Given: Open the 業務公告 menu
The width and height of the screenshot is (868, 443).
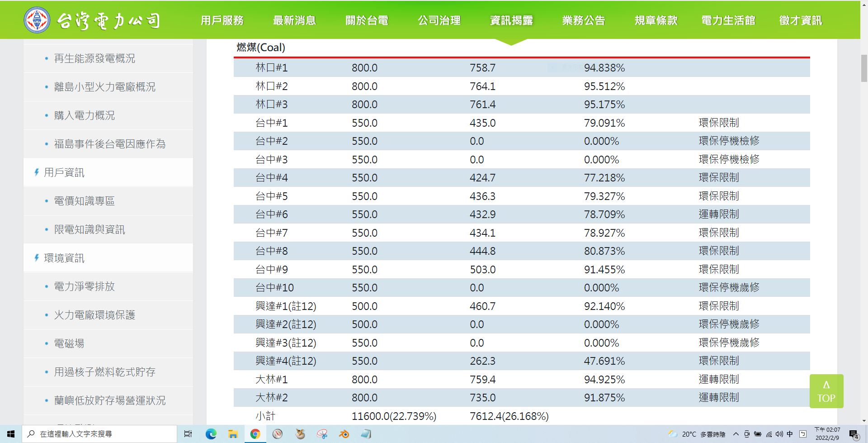Looking at the screenshot, I should 584,20.
